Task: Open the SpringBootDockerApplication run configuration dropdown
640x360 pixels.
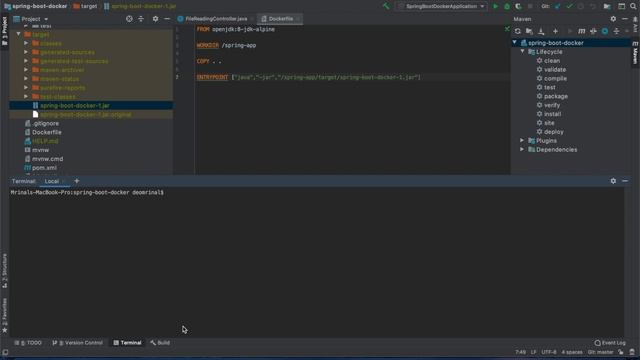Action: 441,7
